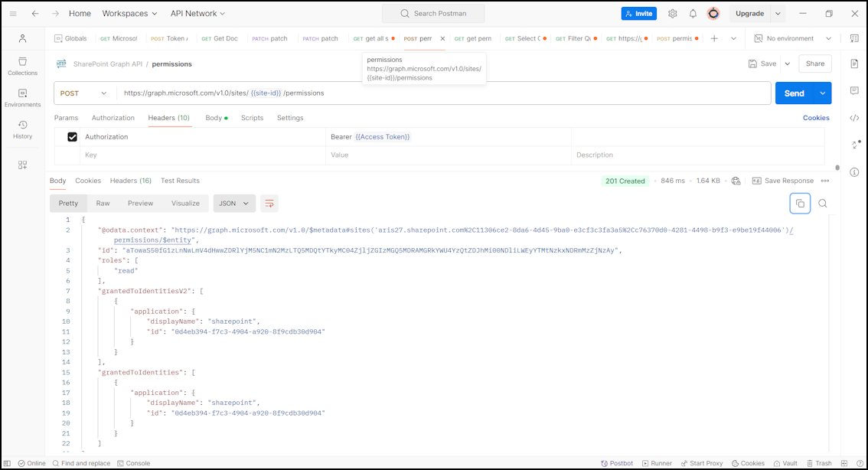
Task: Expand the Workspaces dropdown
Action: click(129, 13)
